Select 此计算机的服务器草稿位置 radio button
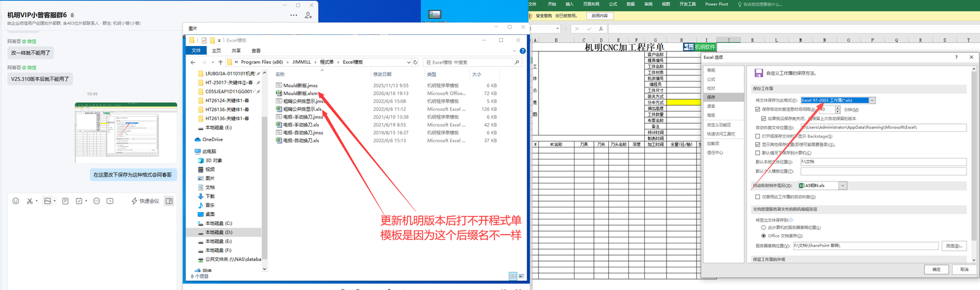Viewport: 980px width, 290px height. pyautogui.click(x=763, y=227)
